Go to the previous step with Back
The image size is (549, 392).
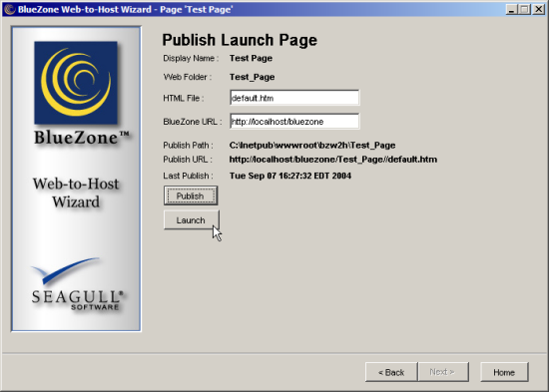(391, 372)
